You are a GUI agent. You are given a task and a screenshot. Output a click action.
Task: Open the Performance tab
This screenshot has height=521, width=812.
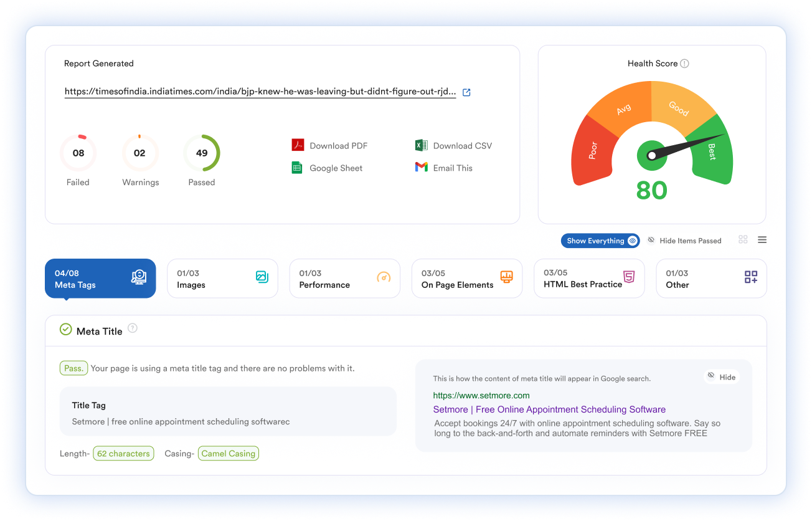coord(344,279)
